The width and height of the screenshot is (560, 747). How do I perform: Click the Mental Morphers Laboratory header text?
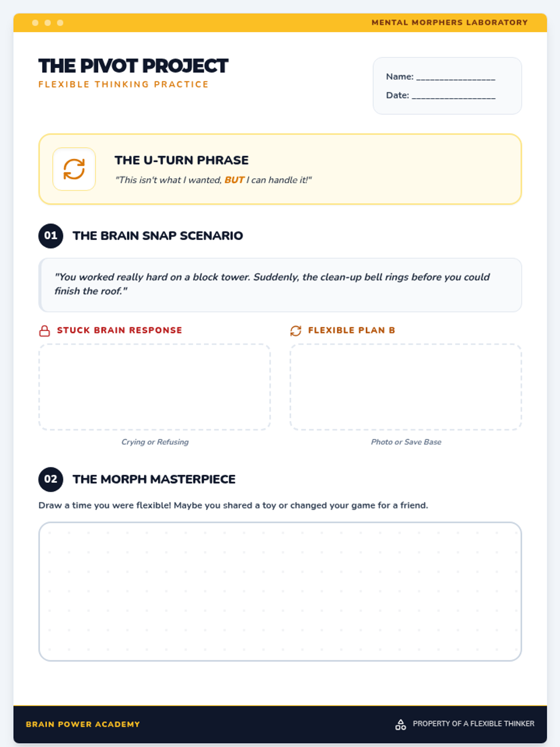pos(449,22)
